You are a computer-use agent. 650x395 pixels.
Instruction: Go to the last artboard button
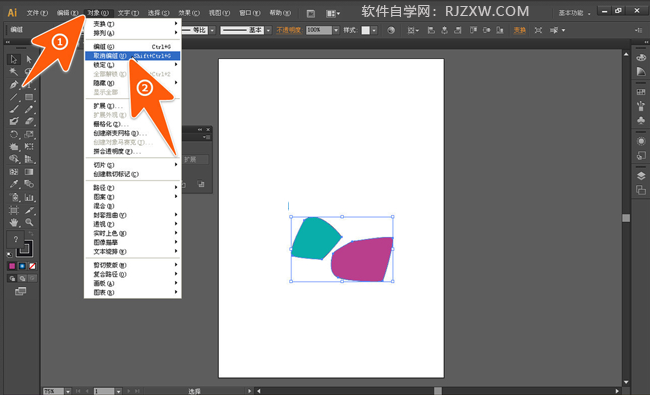click(x=137, y=391)
